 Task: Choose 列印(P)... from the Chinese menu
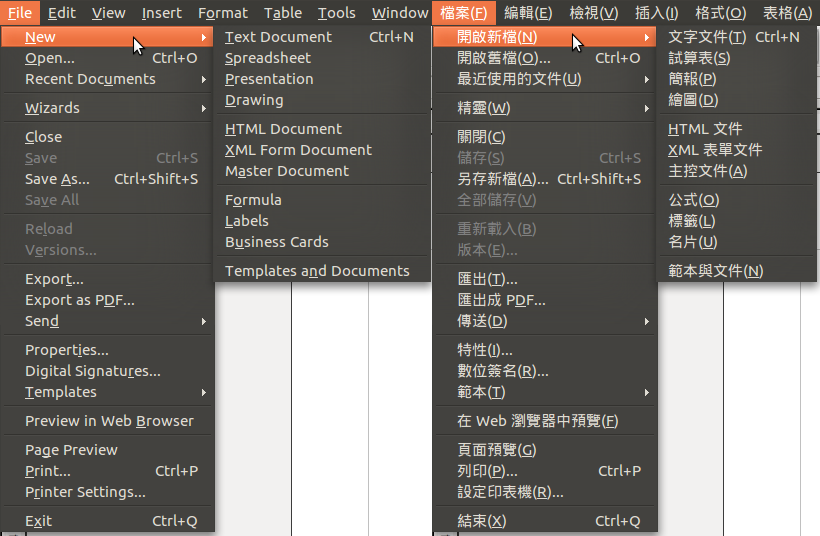pos(487,471)
